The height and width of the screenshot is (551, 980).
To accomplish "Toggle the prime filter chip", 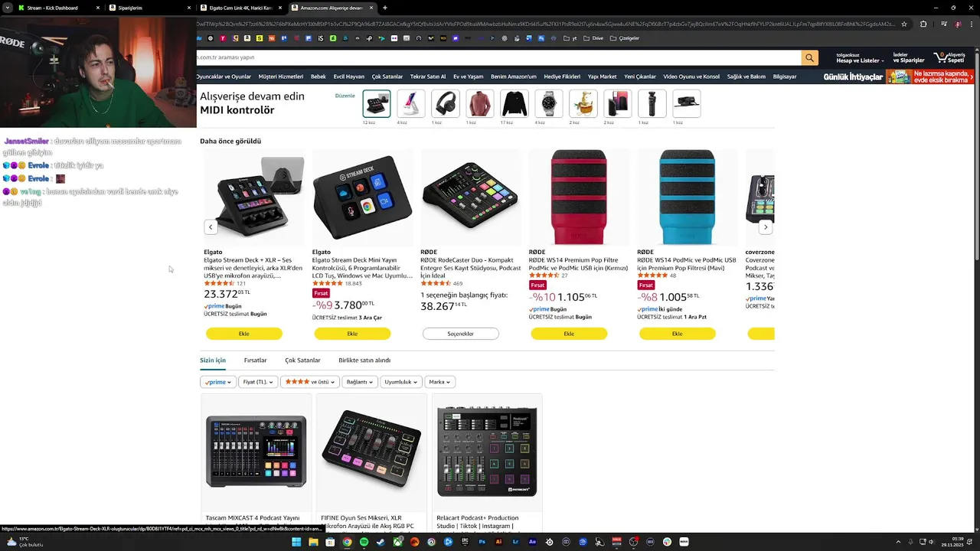I will coord(217,382).
